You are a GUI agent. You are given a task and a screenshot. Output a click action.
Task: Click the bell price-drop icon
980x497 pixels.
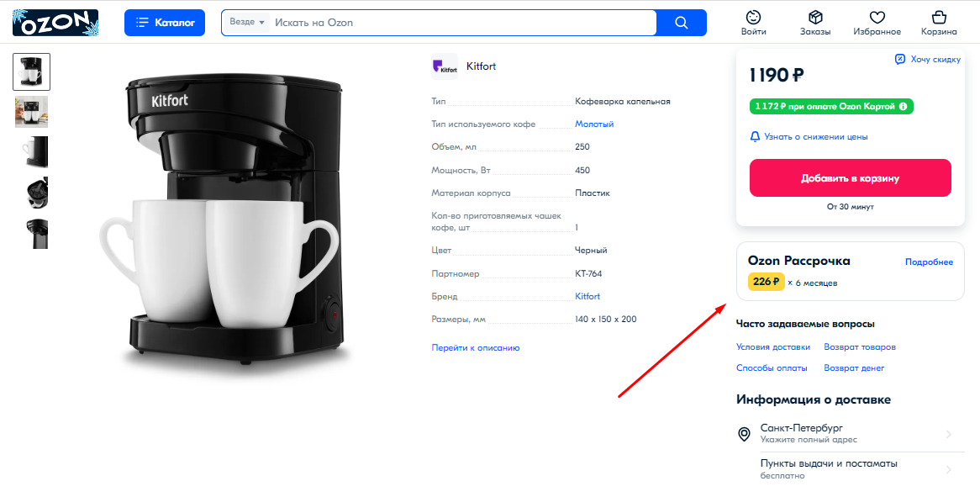755,136
